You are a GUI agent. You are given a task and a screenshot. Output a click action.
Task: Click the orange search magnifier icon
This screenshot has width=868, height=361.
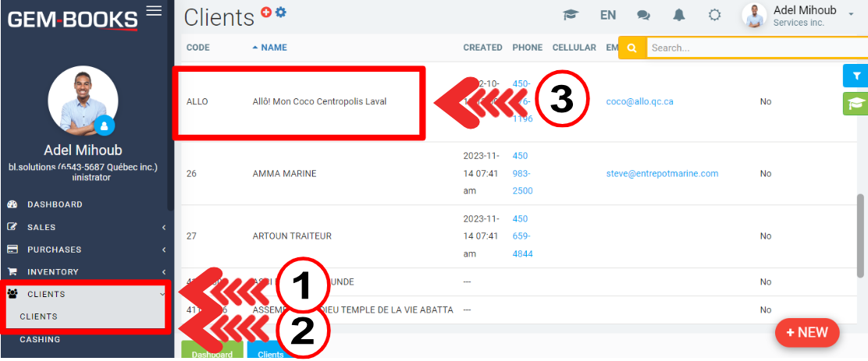point(632,48)
